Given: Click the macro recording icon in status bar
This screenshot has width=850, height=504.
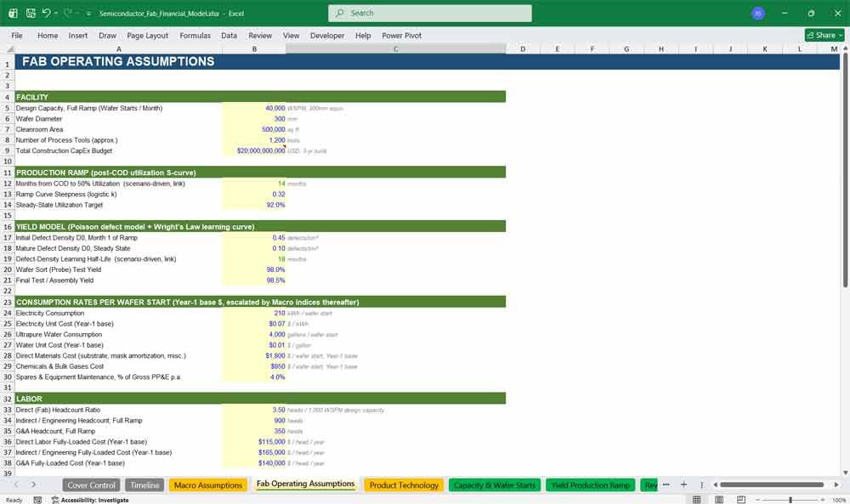Looking at the screenshot, I should 37,500.
